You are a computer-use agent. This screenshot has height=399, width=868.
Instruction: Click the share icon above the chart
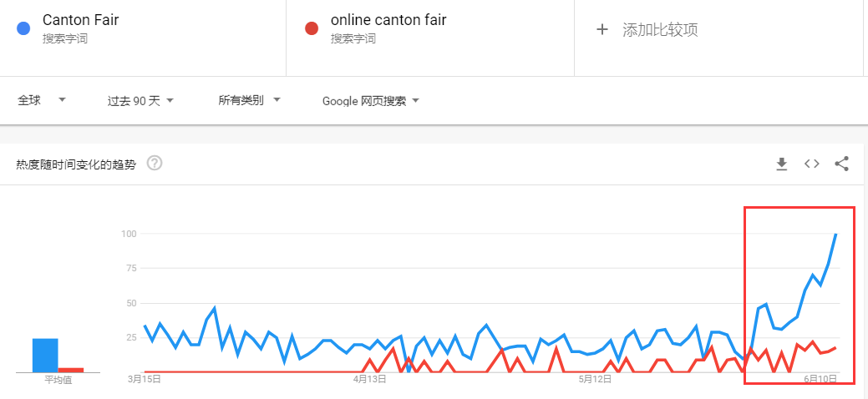[841, 164]
